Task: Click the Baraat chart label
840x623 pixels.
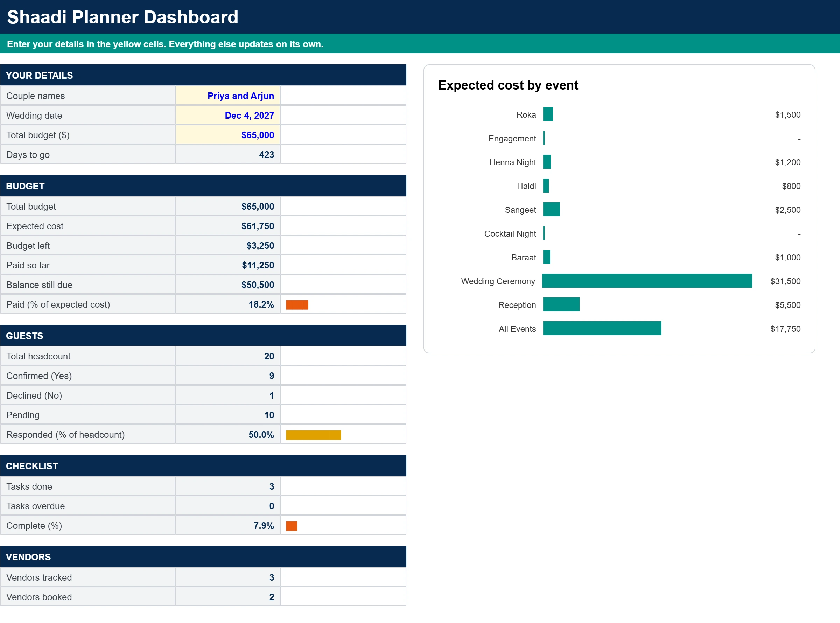Action: [523, 257]
